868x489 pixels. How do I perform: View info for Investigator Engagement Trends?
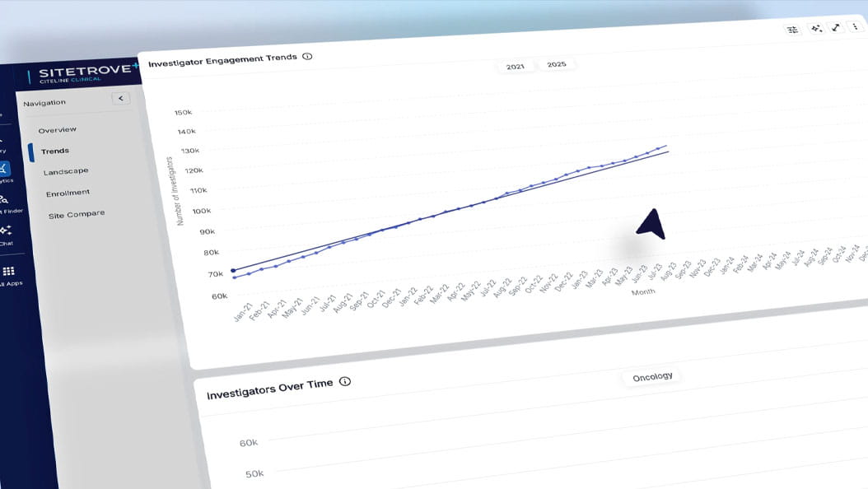point(307,56)
